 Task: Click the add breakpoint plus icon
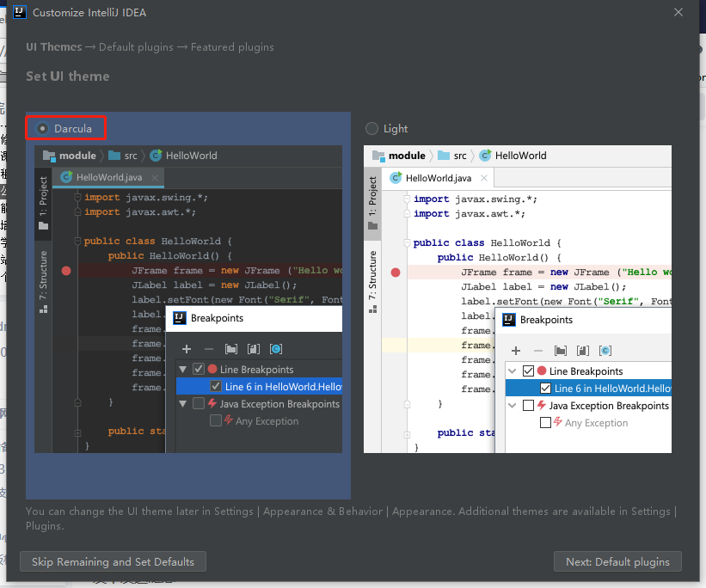[x=187, y=349]
